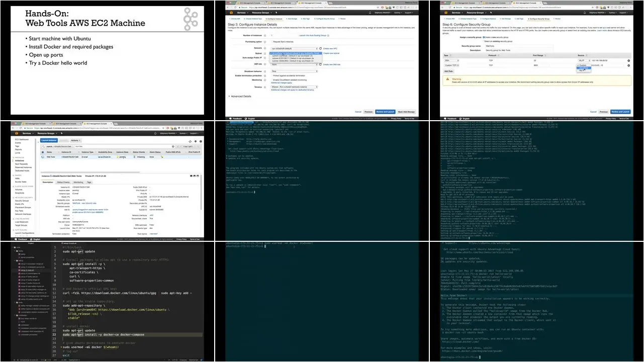Expand Advanced Details section
The height and width of the screenshot is (362, 644).
(241, 96)
